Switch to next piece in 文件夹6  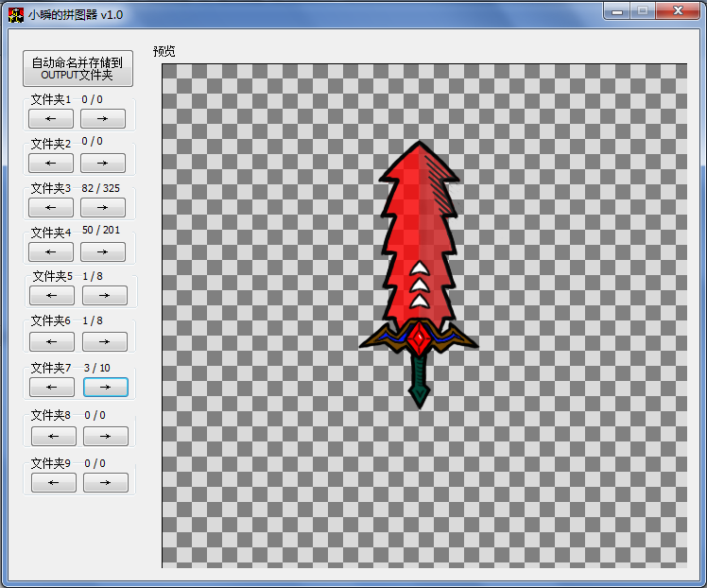105,342
